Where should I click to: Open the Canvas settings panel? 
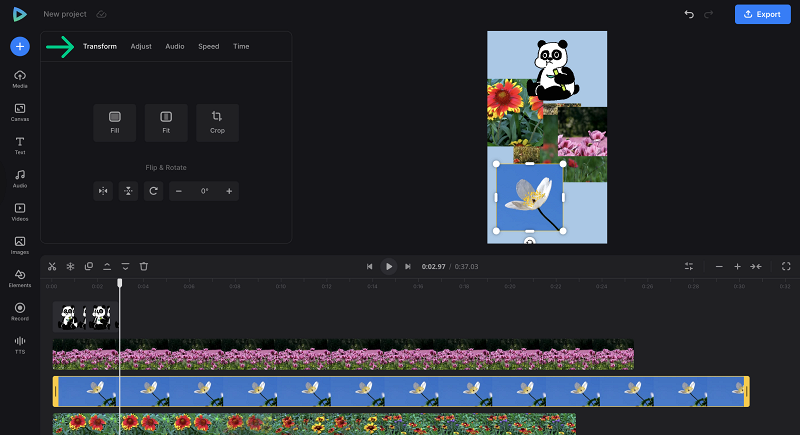click(20, 112)
